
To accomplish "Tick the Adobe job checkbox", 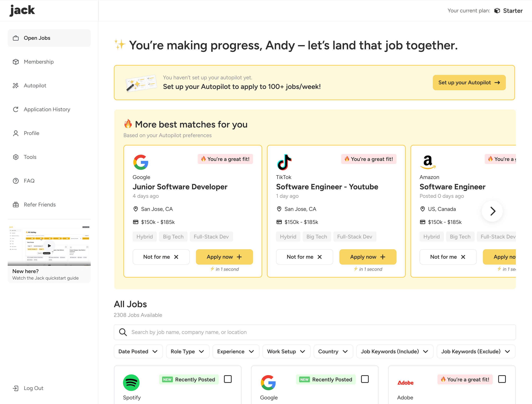I will coord(502,379).
